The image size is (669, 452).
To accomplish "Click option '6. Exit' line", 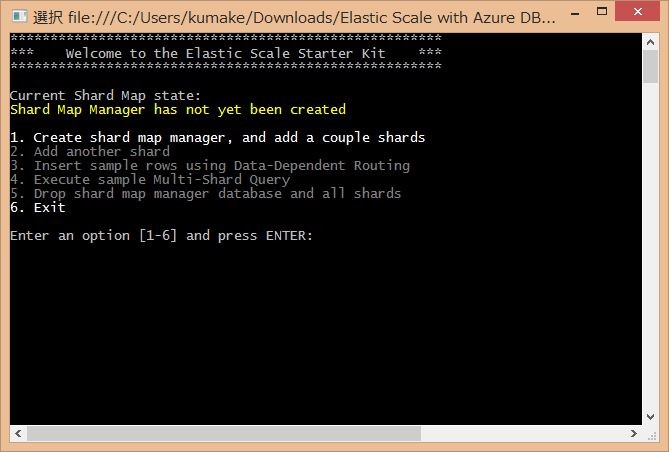I will click(38, 208).
